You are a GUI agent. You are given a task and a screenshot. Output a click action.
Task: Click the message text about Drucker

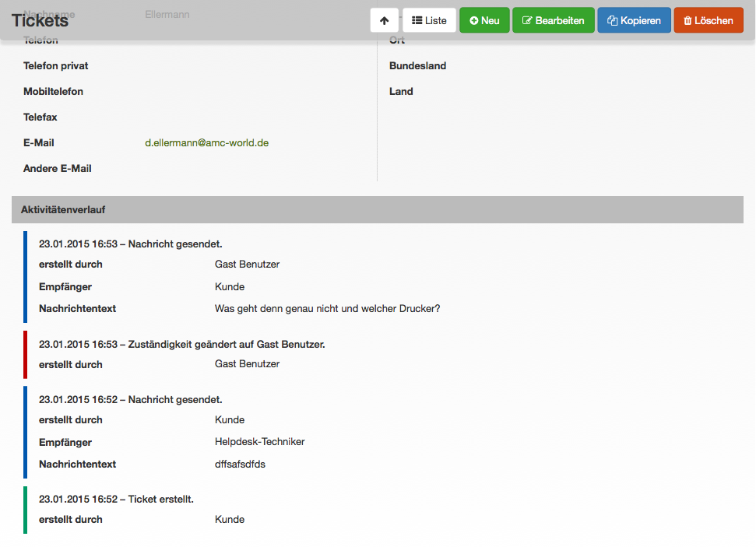pyautogui.click(x=327, y=308)
